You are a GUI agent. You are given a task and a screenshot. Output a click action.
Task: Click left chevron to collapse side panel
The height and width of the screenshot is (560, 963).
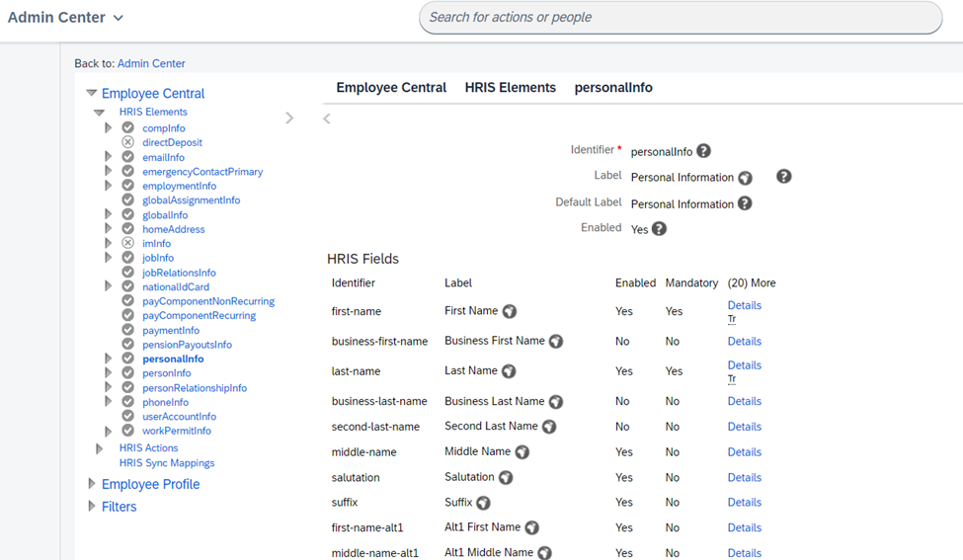pyautogui.click(x=327, y=119)
